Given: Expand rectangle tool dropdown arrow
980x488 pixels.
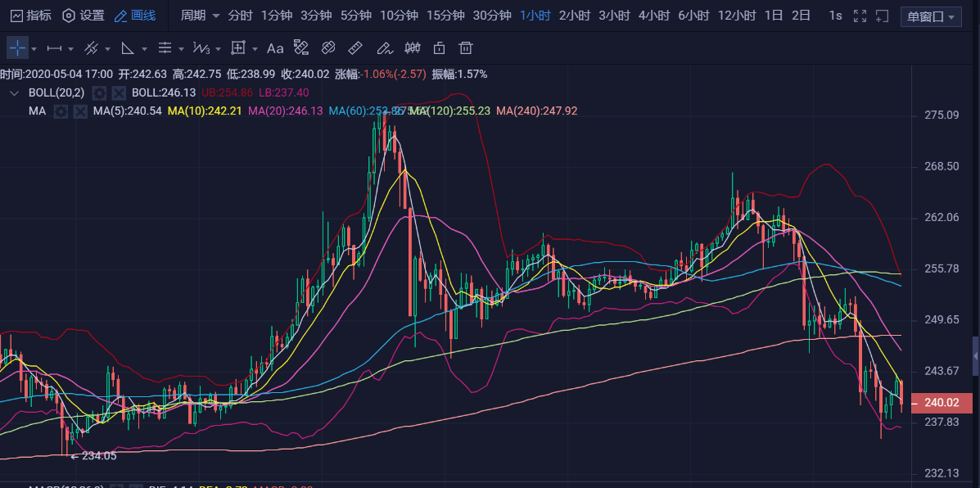Looking at the screenshot, I should point(255,49).
